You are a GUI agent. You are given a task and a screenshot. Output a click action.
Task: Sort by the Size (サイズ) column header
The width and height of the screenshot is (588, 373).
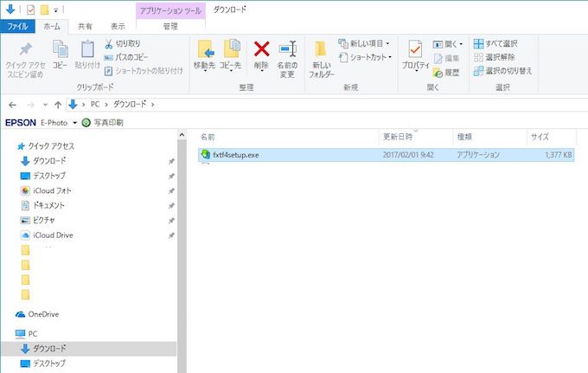point(540,137)
